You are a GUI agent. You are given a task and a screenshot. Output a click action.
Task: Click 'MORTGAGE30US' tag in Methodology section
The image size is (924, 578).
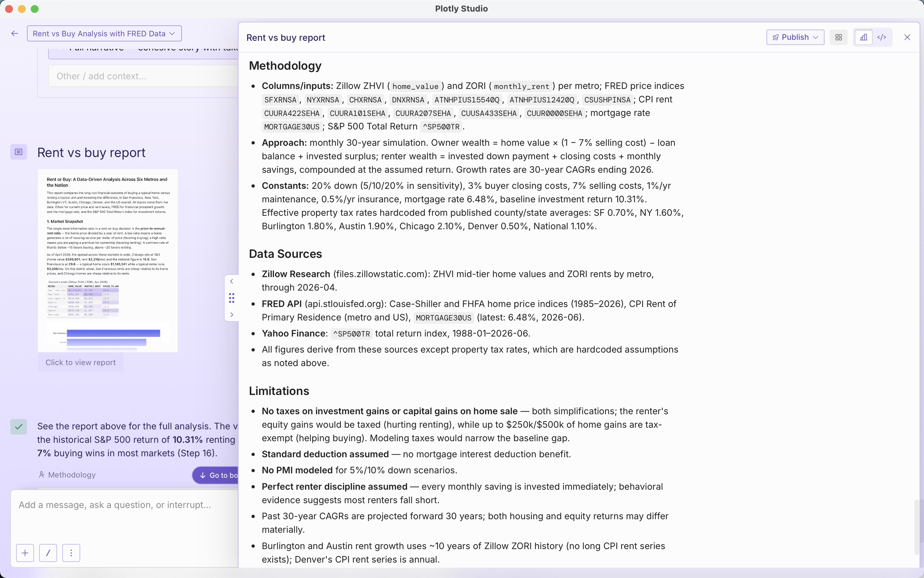[x=292, y=127]
